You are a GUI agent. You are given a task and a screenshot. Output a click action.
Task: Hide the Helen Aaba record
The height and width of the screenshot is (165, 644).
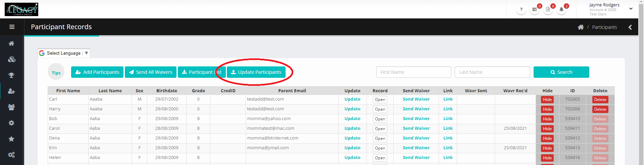[547, 158]
